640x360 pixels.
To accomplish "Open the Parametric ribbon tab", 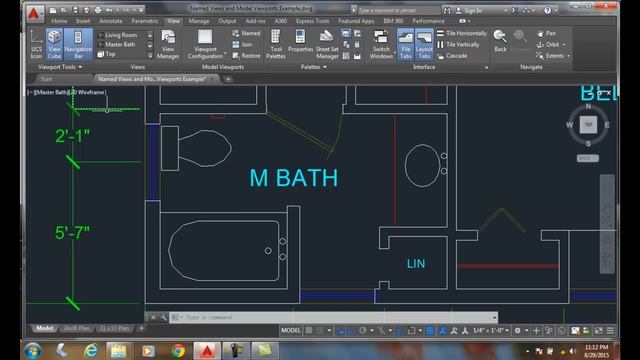I will [x=145, y=21].
